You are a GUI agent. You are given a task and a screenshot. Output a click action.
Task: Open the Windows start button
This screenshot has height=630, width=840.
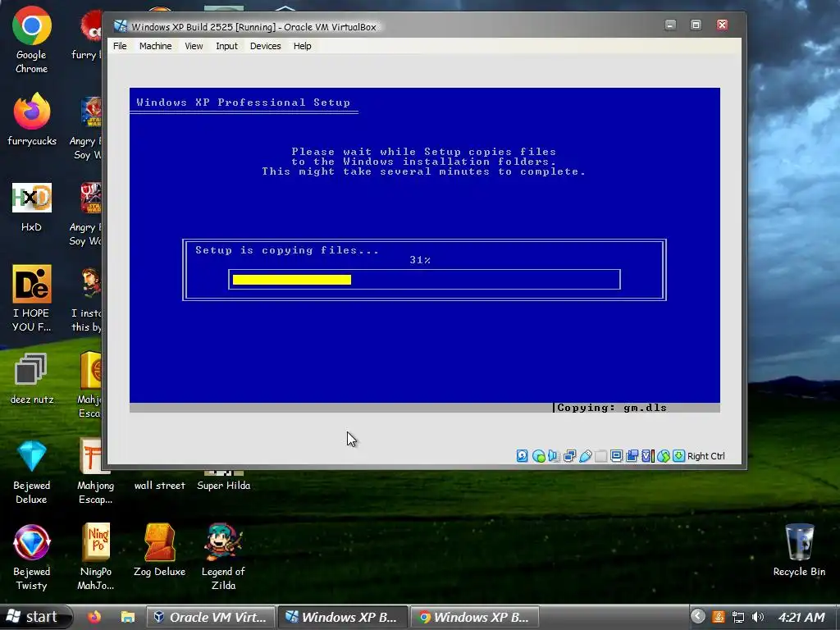pos(36,617)
